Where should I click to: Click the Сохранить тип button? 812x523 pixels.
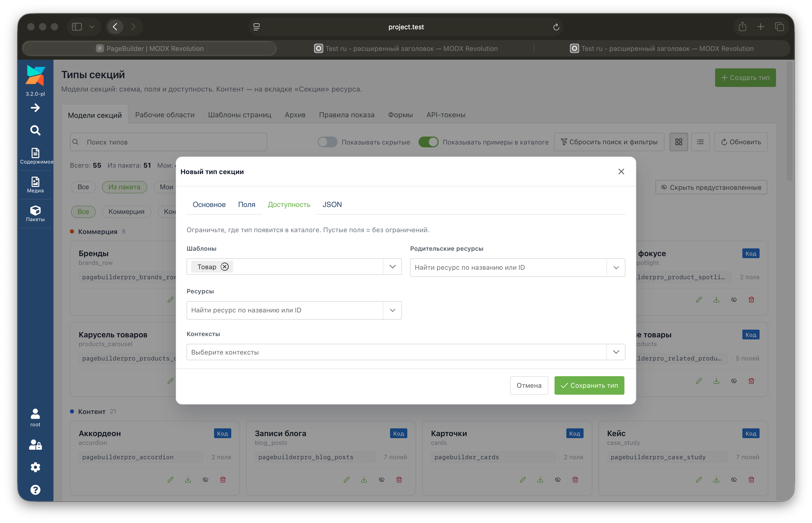589,385
